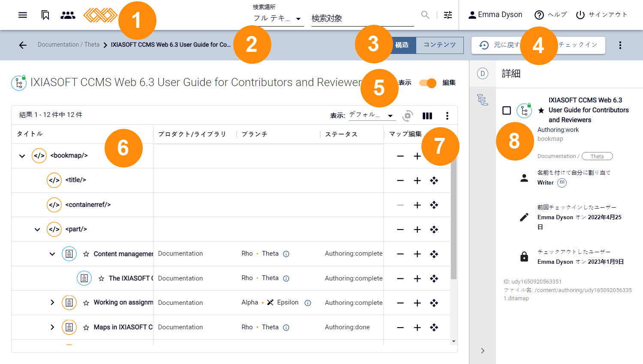Click move icon on the <part/> row
643x364 pixels.
click(434, 230)
